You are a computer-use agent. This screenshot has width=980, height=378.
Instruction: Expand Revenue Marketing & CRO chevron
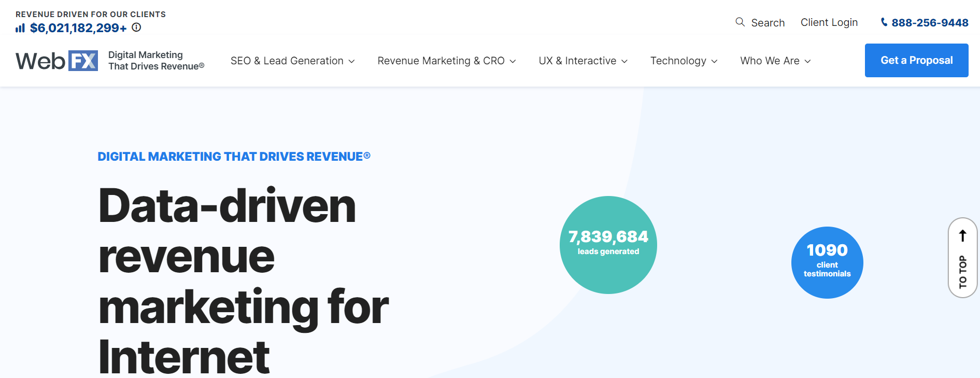[513, 61]
